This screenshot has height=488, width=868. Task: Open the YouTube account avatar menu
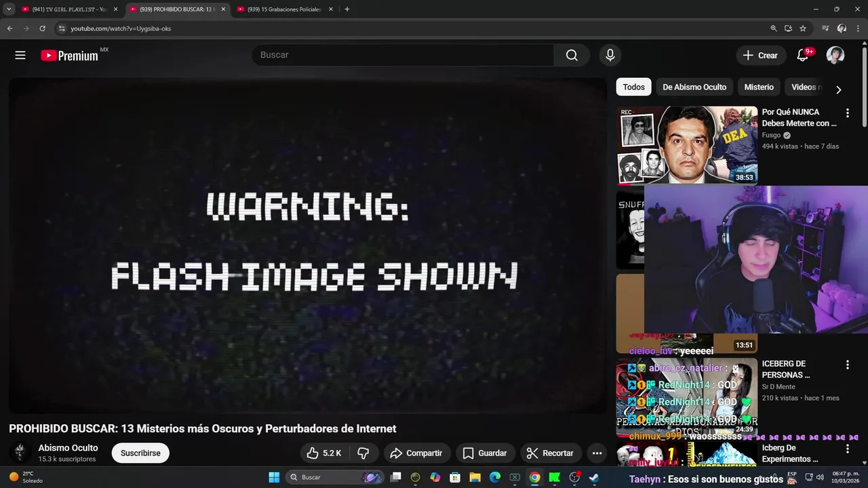835,56
